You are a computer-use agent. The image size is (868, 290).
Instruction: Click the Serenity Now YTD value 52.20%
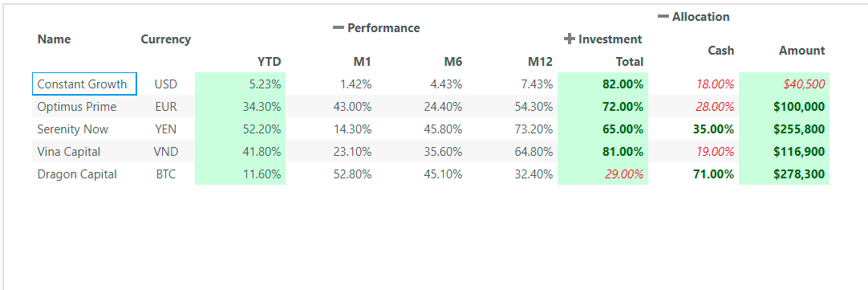click(x=240, y=129)
